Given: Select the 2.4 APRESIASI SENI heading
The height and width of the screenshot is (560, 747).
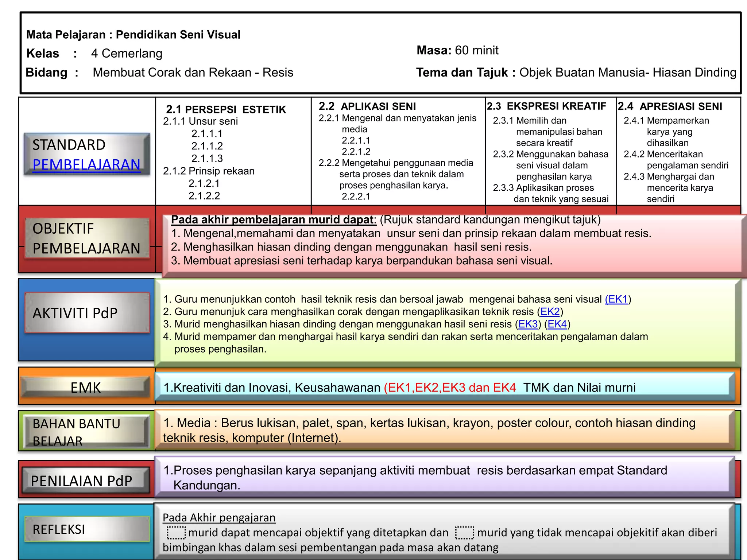Looking at the screenshot, I should click(670, 106).
